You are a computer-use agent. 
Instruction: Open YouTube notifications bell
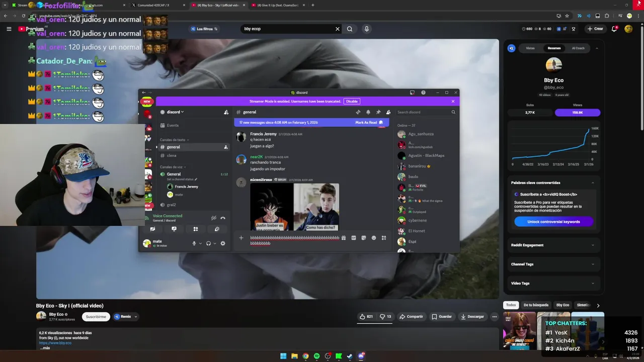pos(614,29)
